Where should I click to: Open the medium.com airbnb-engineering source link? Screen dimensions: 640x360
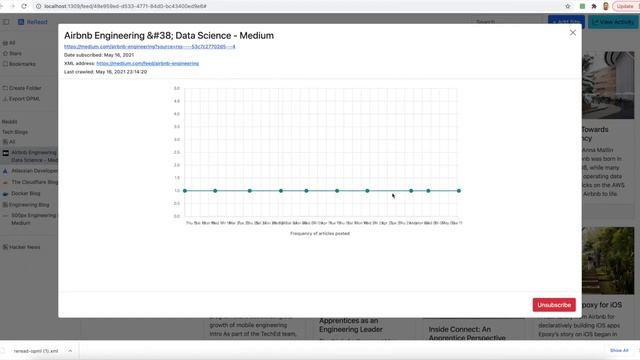(149, 47)
